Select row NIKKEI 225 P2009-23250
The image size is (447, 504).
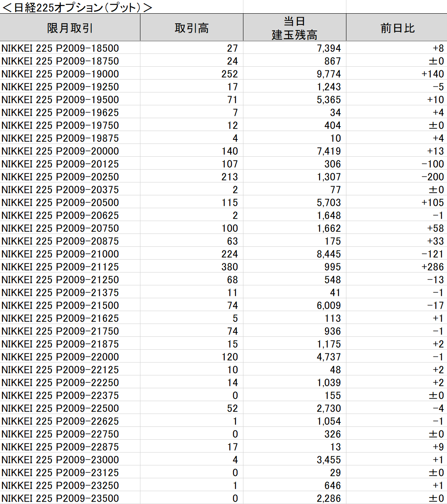pos(223,485)
